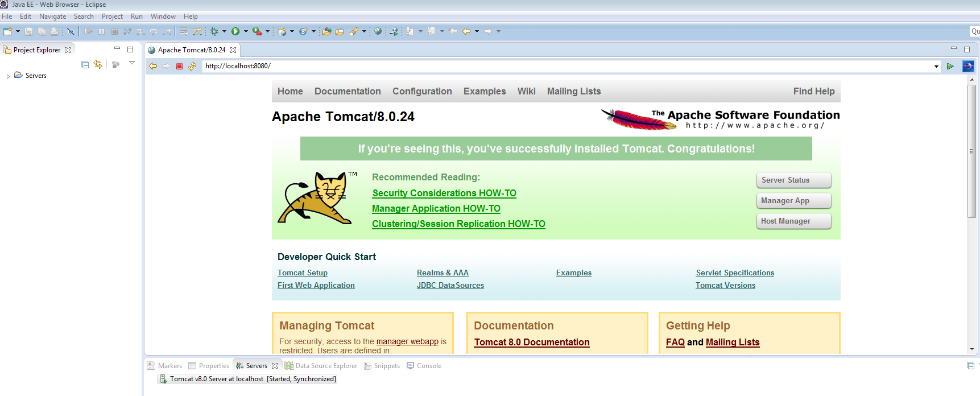Click the Save toolbar icon

(x=28, y=31)
